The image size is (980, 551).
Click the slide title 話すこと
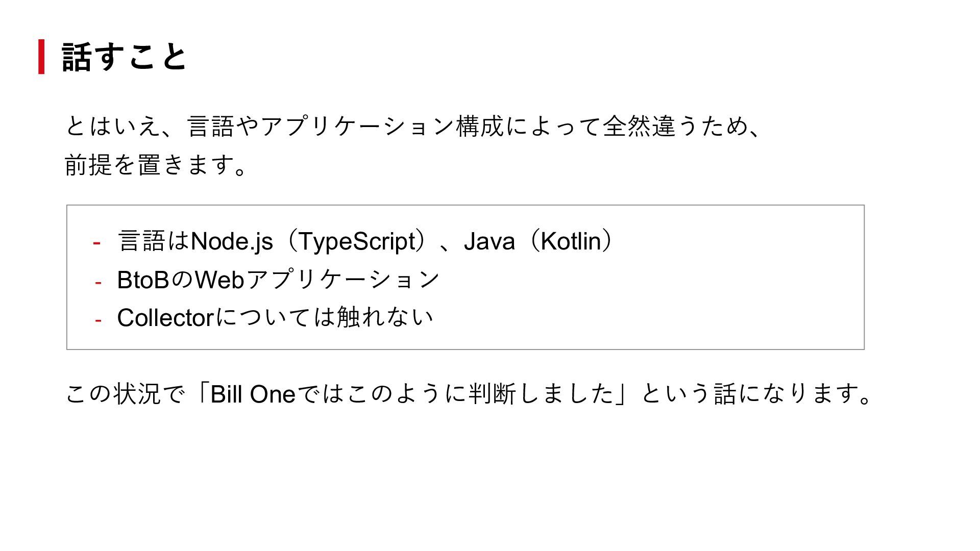click(124, 56)
